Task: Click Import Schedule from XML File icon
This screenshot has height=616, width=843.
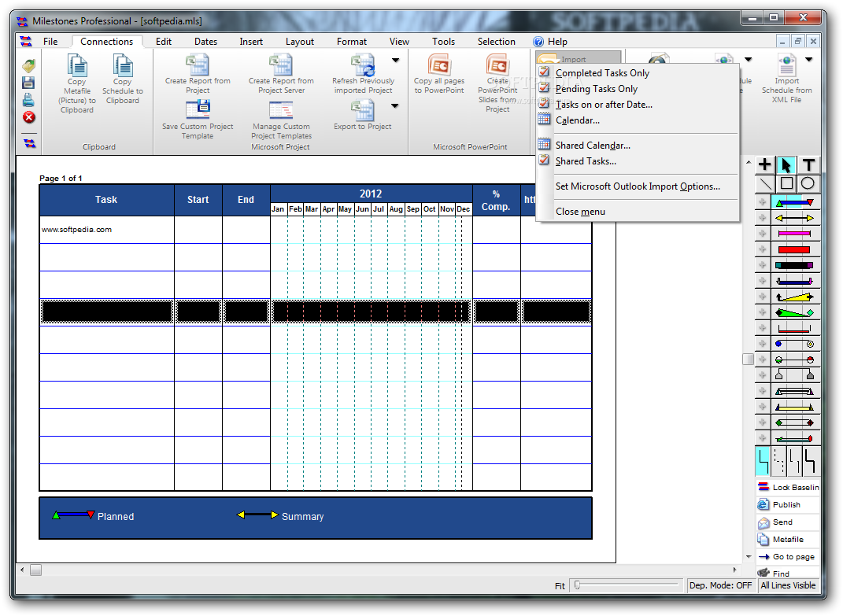Action: [786, 65]
